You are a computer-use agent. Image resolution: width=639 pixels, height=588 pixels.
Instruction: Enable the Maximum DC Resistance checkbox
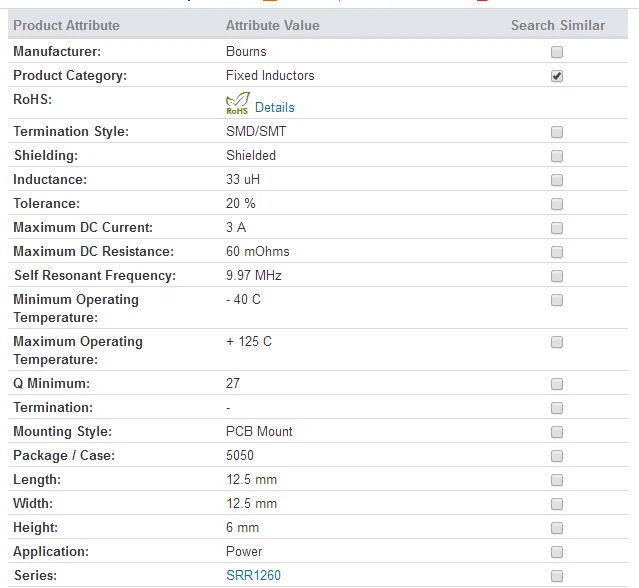(x=557, y=252)
